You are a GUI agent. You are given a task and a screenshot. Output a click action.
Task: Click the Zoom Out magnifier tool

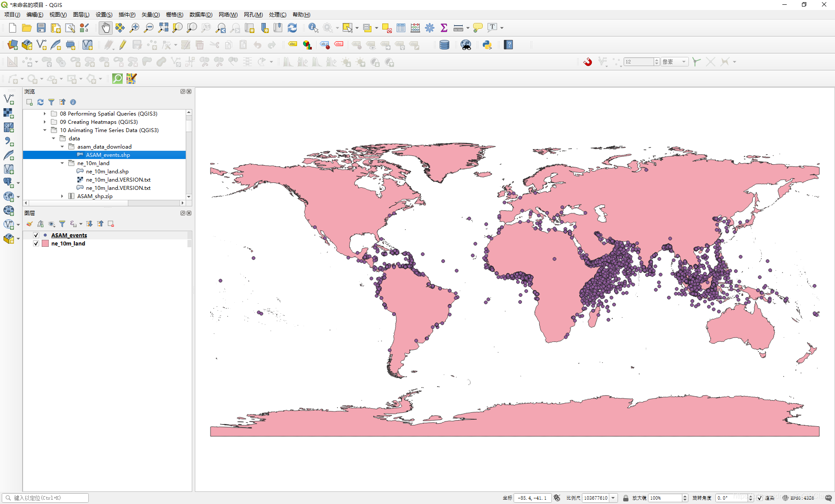pos(149,28)
